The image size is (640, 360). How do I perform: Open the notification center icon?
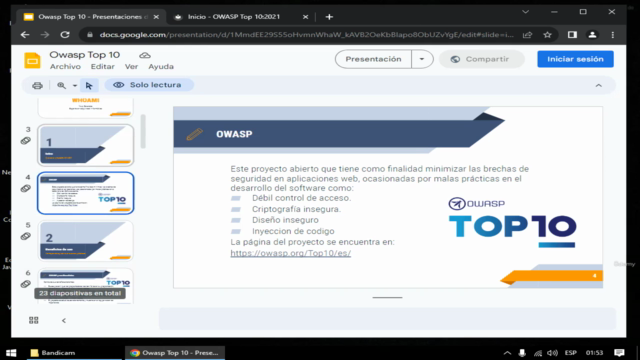(x=619, y=353)
